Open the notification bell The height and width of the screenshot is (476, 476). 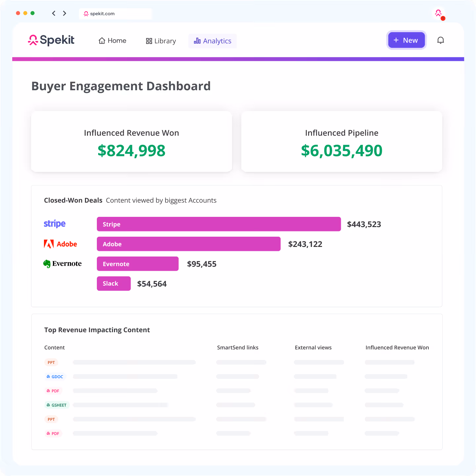pyautogui.click(x=441, y=40)
